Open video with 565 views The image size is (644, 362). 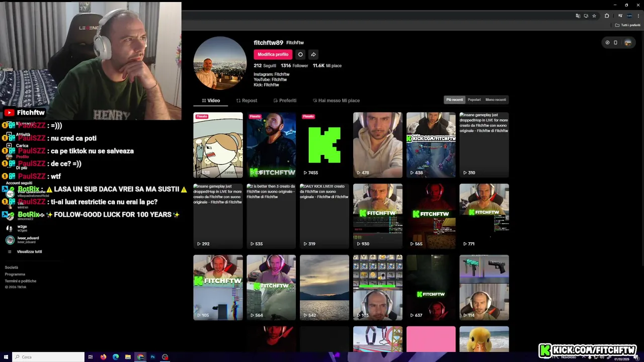[431, 216]
